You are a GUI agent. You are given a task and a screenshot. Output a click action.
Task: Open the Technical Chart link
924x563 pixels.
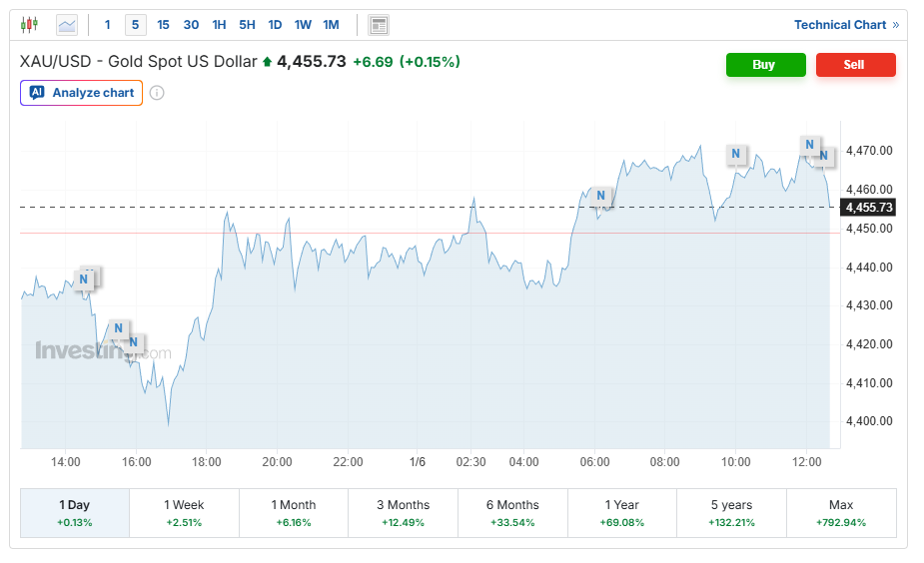846,25
